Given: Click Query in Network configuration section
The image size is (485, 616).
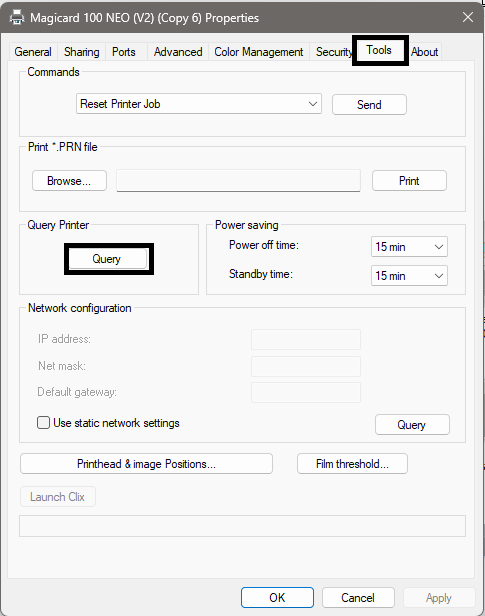Looking at the screenshot, I should click(412, 424).
